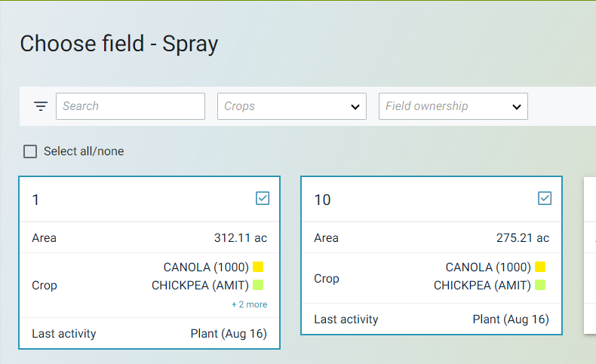
Task: Click yellow CANOLA swatch in field 10
Action: 540,267
